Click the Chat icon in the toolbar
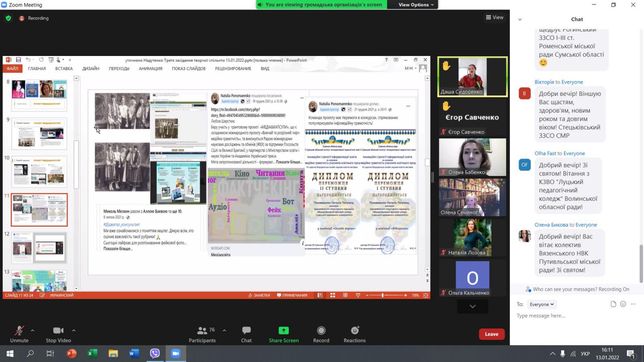Screen dimensions: 644x362 point(246,331)
